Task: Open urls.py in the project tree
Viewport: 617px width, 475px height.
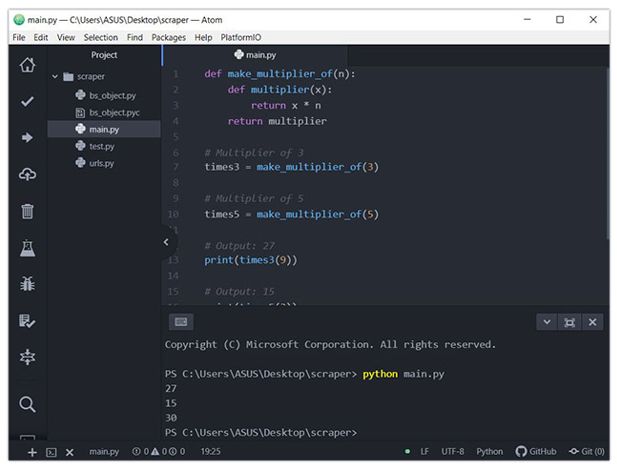Action: 94,163
